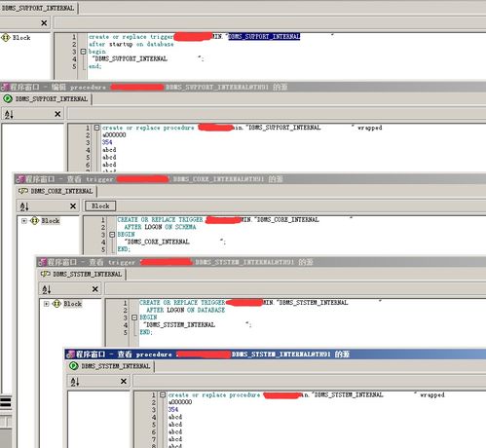Click sort icon in DBMS_SUPPORT_INTERNAL procedure window
Image resolution: width=486 pixels, height=448 pixels.
pyautogui.click(x=9, y=114)
